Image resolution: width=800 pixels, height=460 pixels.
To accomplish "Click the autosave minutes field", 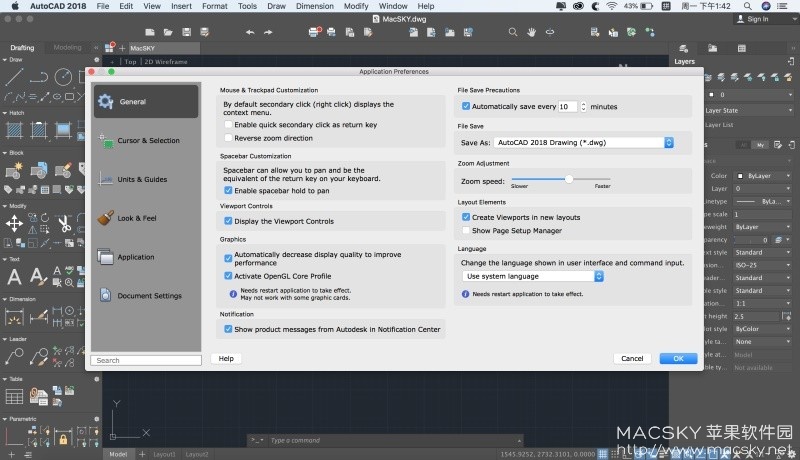I will point(568,106).
